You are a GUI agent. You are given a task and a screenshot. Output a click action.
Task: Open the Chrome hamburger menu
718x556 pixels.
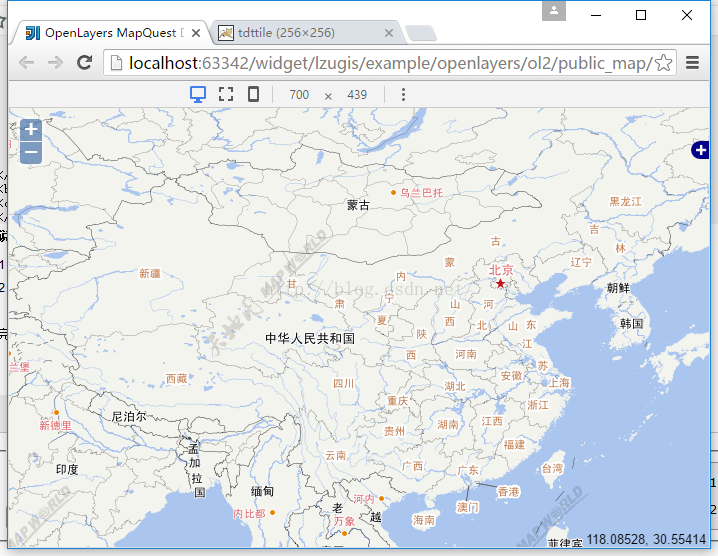(x=692, y=63)
